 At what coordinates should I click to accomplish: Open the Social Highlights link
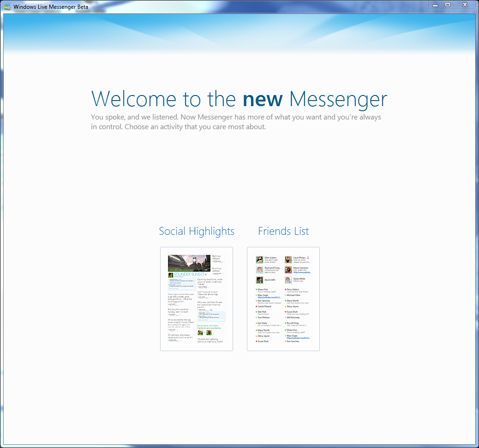pyautogui.click(x=197, y=232)
